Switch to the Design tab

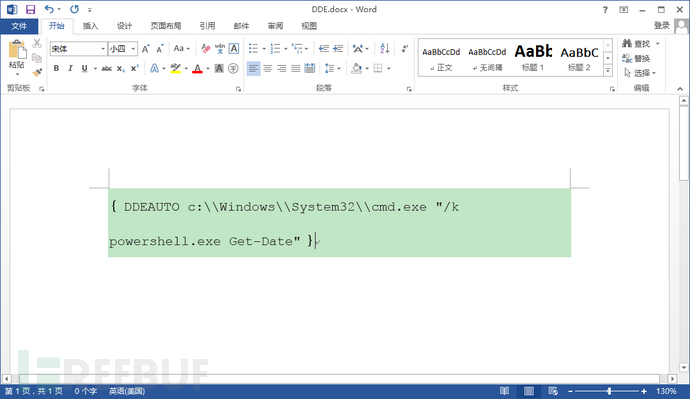coord(124,26)
